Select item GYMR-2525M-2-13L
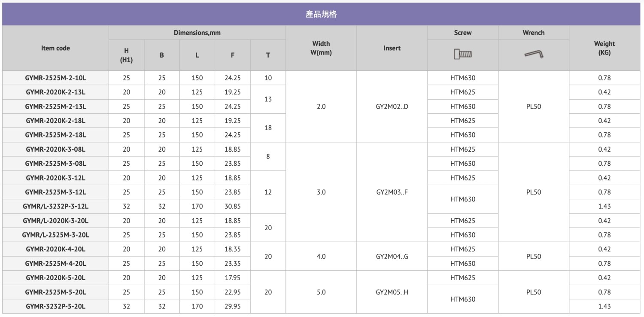This screenshot has height=317, width=644. (x=55, y=107)
